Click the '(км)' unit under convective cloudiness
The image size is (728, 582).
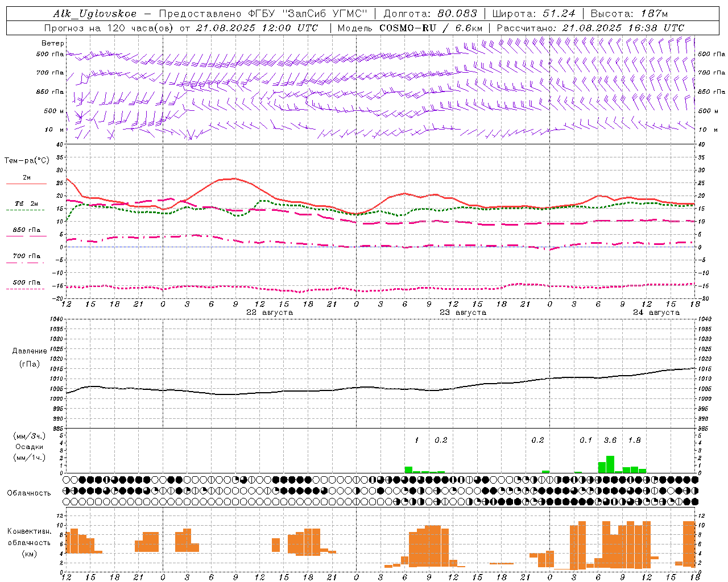(30, 554)
